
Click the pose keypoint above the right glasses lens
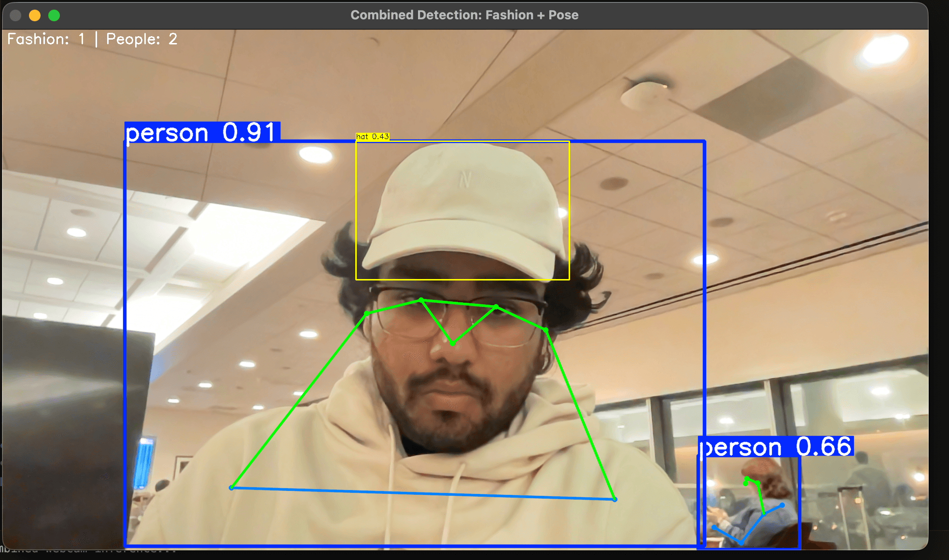coord(496,307)
